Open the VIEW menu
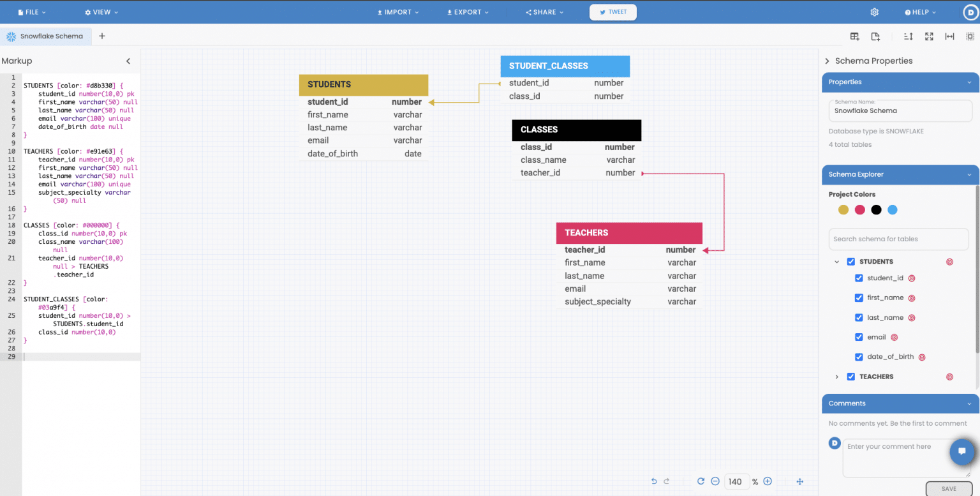Viewport: 980px width, 496px height. tap(101, 12)
